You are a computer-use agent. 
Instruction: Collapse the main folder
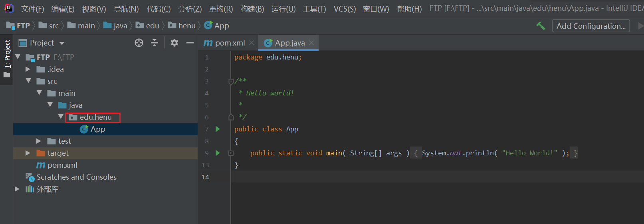tap(39, 93)
